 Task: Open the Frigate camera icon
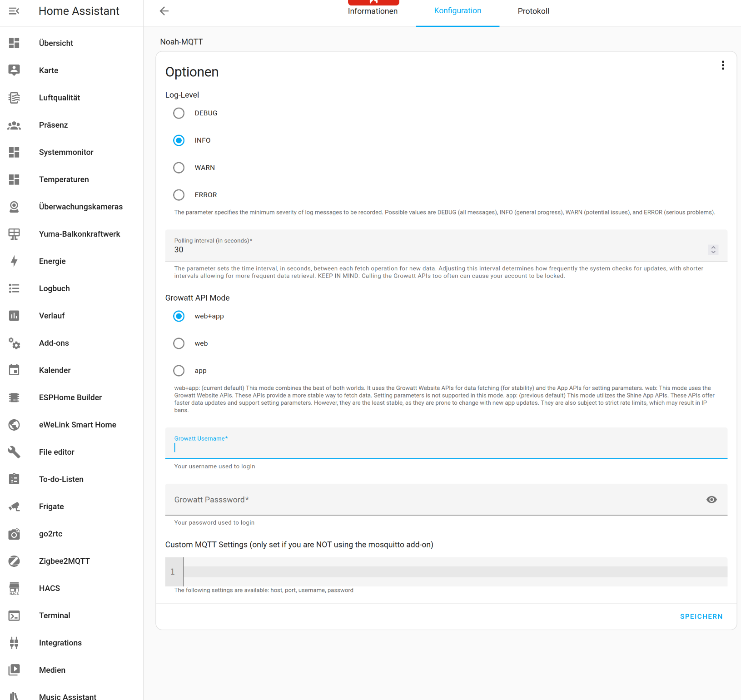click(14, 506)
